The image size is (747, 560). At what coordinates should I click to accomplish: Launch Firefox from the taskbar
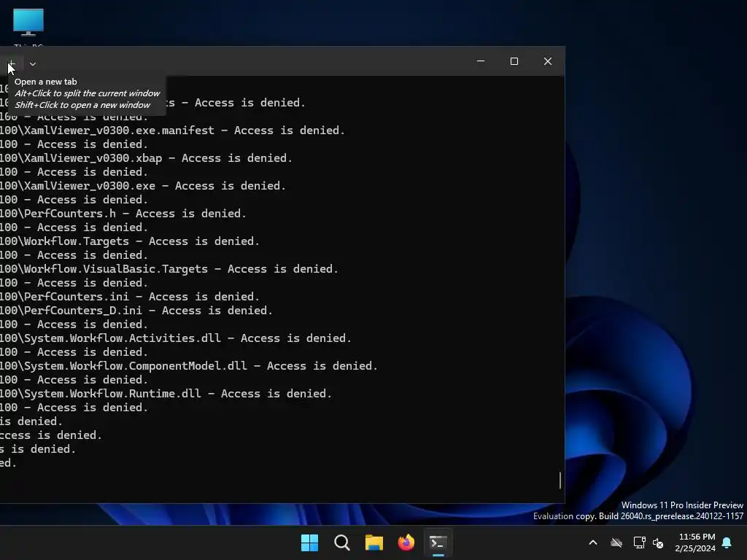coord(406,542)
